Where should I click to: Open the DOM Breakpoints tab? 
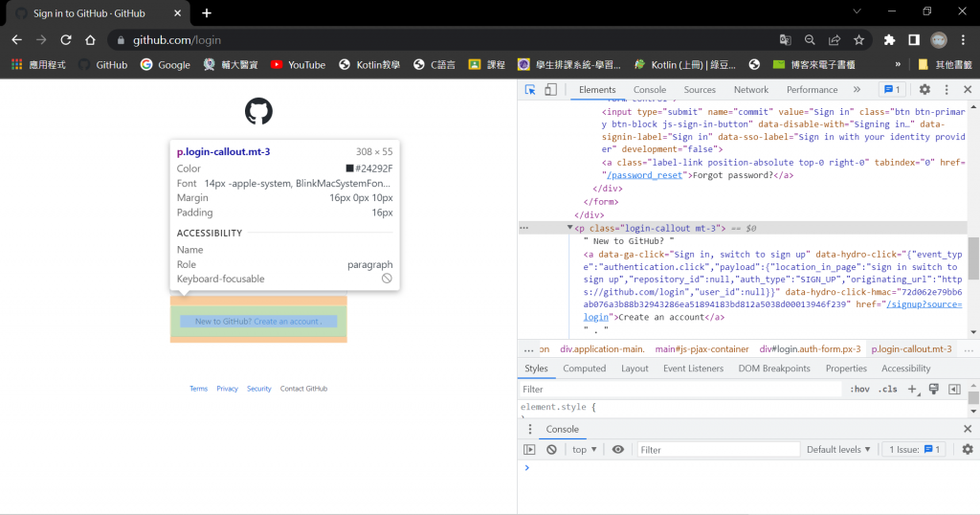point(773,369)
